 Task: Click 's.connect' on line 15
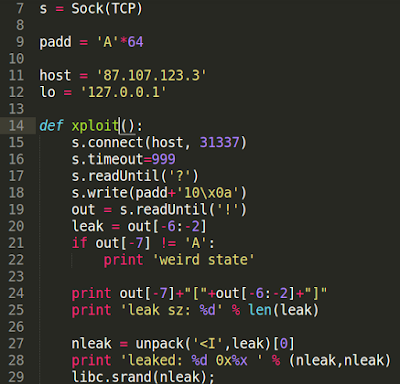[x=107, y=142]
